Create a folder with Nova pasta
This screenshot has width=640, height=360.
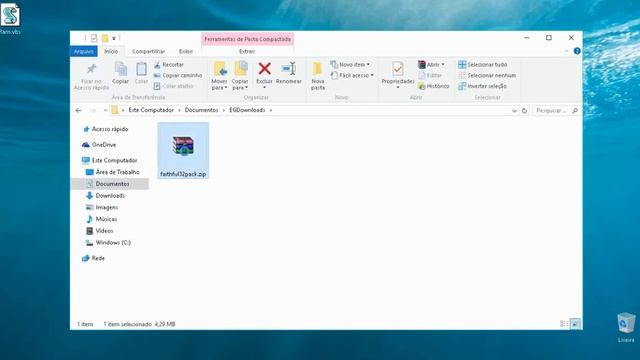318,76
